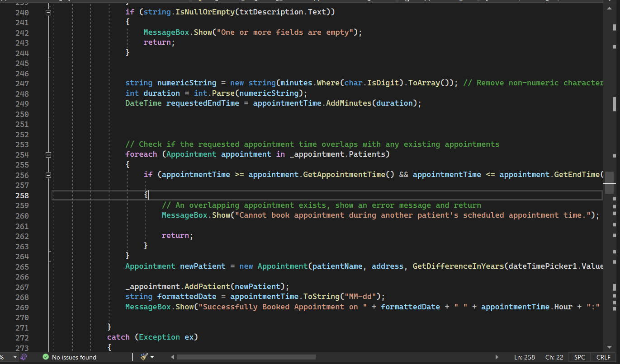
Task: Collapse the if block at line 240
Action: tap(48, 13)
